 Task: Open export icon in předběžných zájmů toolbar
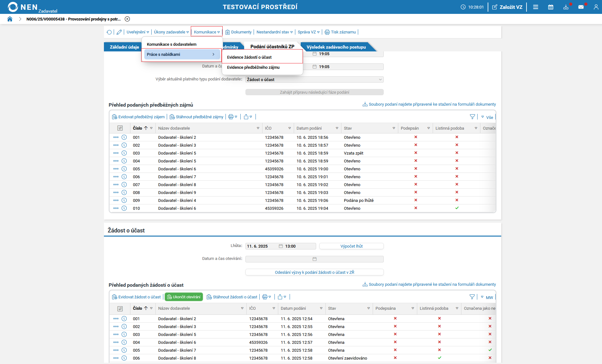tap(248, 117)
